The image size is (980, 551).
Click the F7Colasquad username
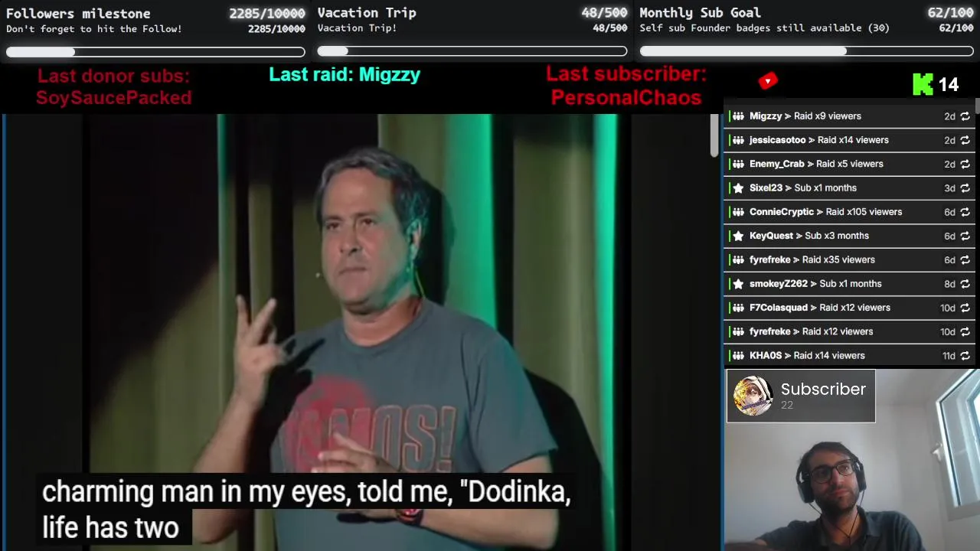click(779, 308)
